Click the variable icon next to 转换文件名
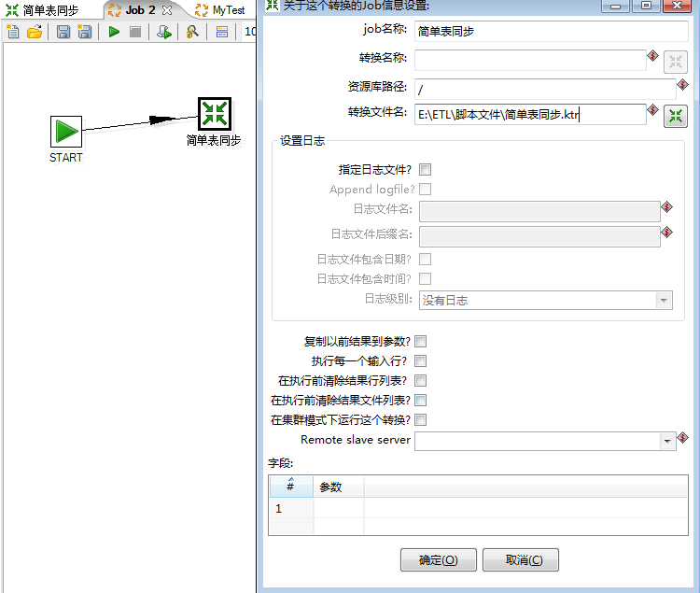Viewport: 700px width, 593px height. click(652, 109)
